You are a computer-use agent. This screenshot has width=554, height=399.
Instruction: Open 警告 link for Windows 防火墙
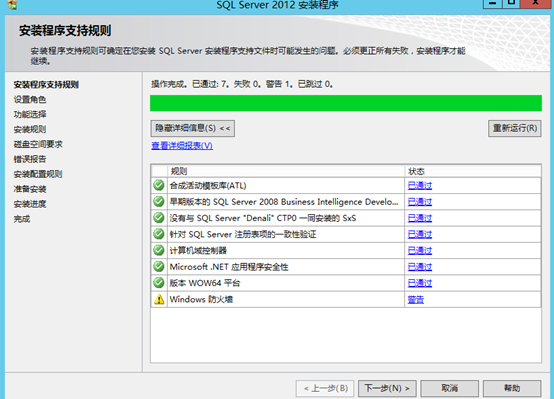click(416, 300)
